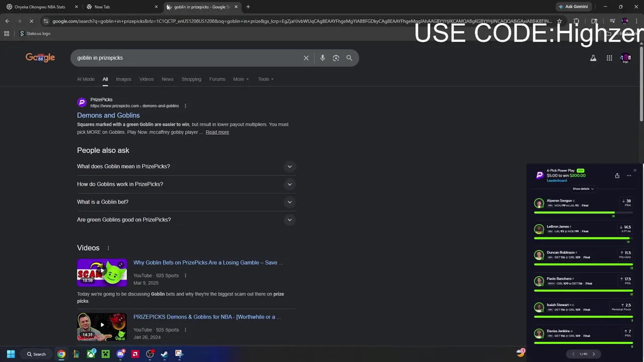Click the Google search input field
644x362 pixels.
[186, 58]
